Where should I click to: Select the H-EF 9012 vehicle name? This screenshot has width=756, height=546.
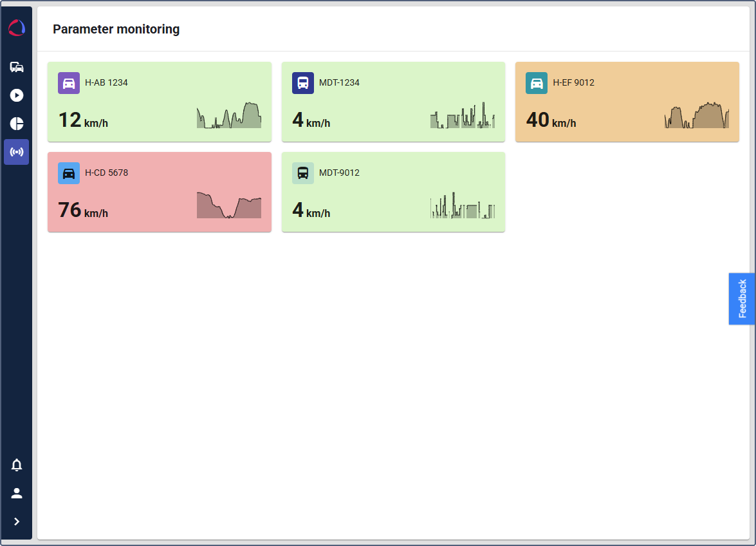click(x=573, y=82)
